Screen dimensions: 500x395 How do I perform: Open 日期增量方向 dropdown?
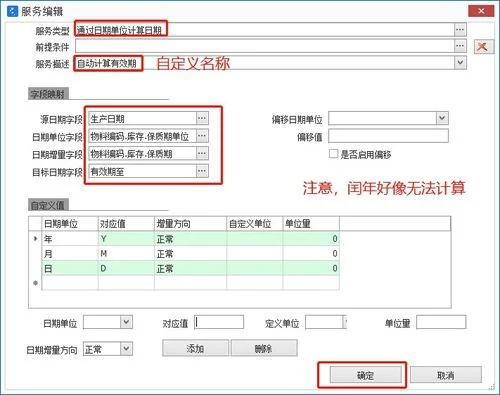126,349
